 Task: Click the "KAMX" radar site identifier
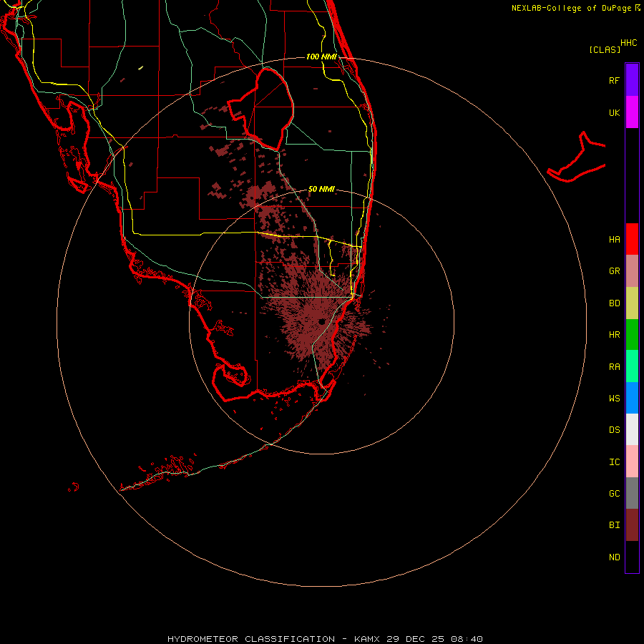coord(367,639)
